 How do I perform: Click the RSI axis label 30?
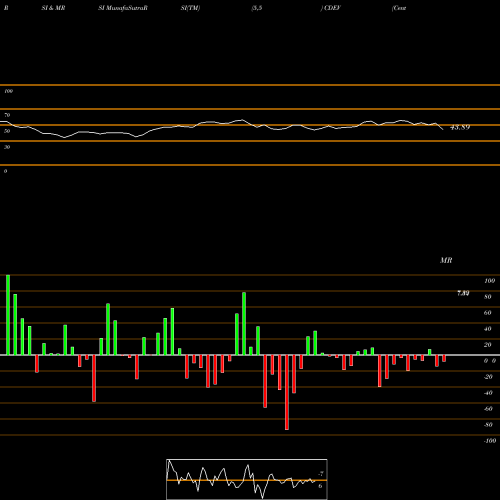[7, 147]
